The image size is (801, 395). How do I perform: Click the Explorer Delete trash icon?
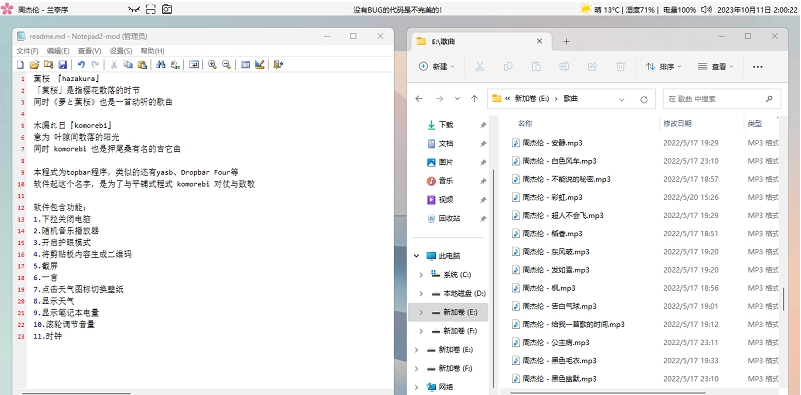click(x=621, y=66)
